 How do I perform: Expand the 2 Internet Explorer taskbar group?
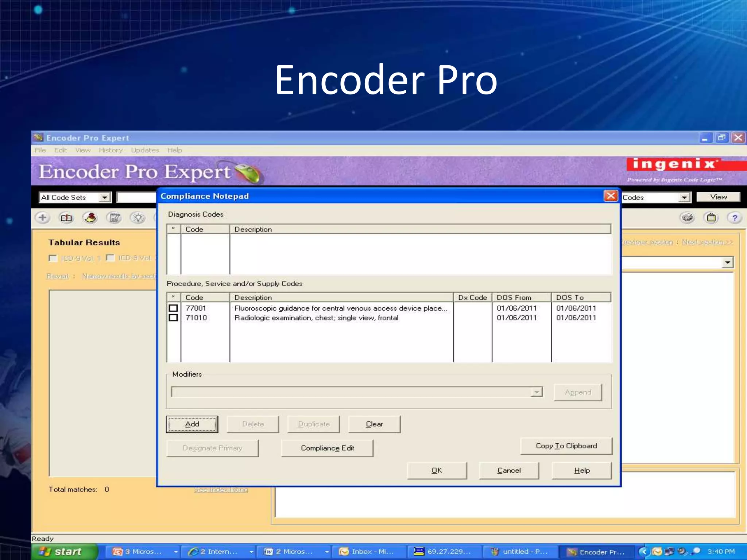click(251, 552)
